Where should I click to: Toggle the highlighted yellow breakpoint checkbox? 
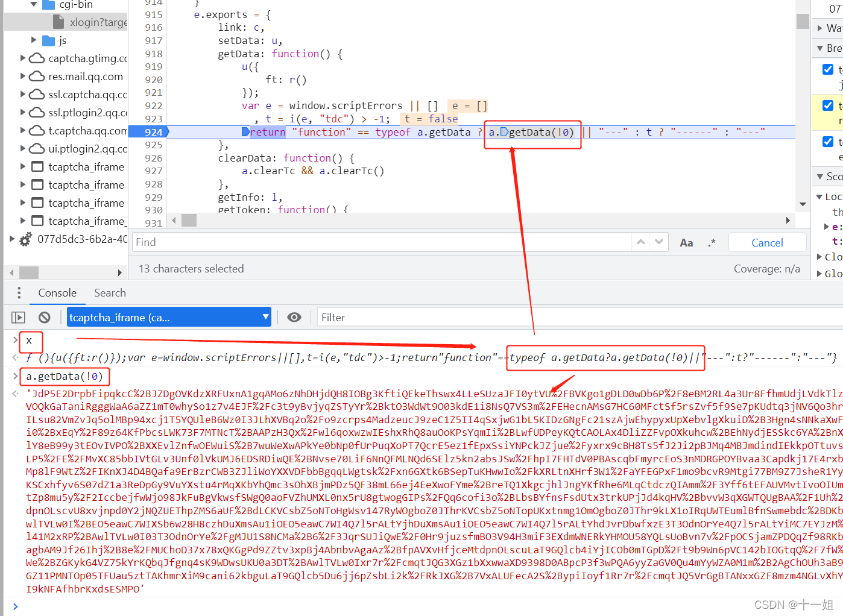(x=828, y=105)
